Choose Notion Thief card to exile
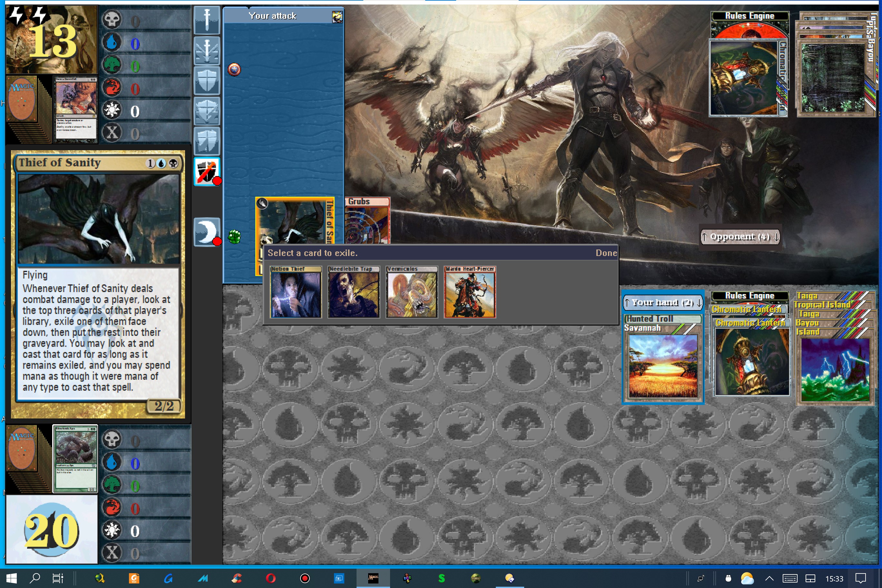The width and height of the screenshot is (882, 588). (296, 292)
